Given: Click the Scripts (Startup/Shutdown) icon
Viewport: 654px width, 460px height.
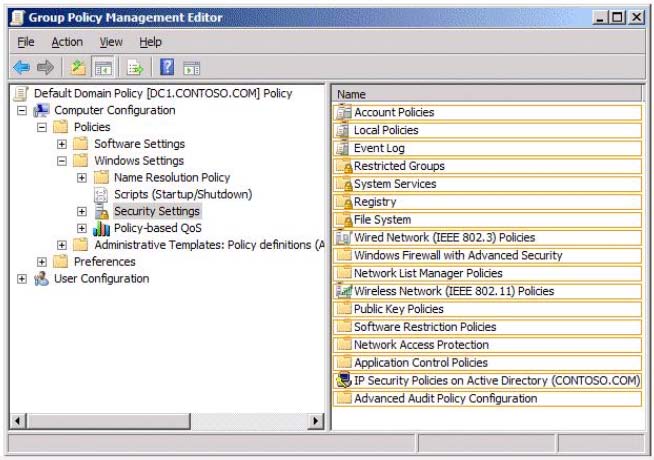Looking at the screenshot, I should (x=101, y=194).
